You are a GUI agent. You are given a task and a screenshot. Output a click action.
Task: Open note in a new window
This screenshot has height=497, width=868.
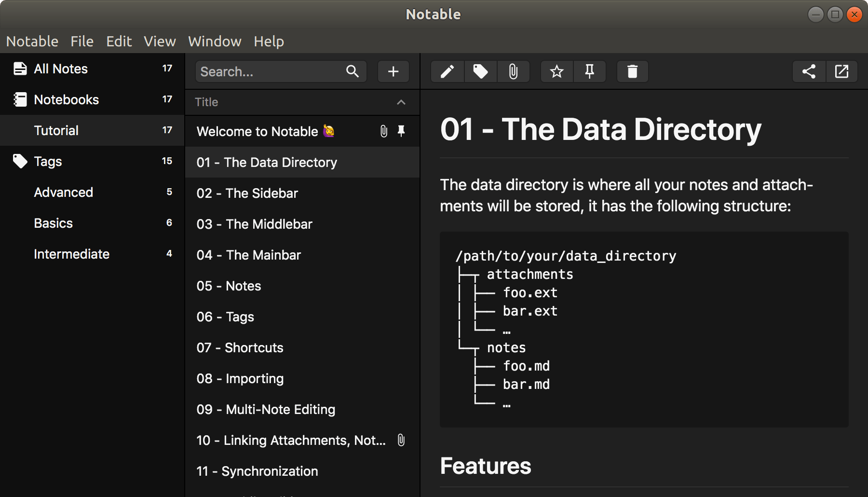coord(842,71)
